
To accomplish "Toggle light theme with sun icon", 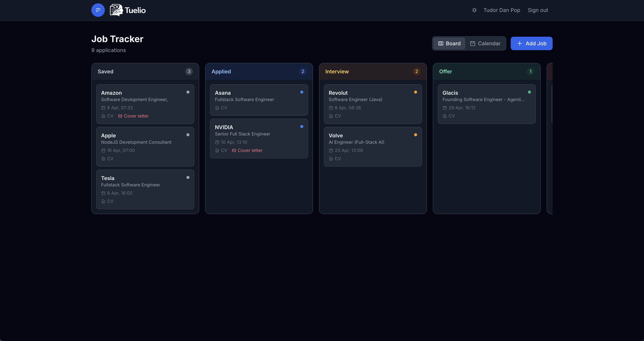I will [474, 10].
